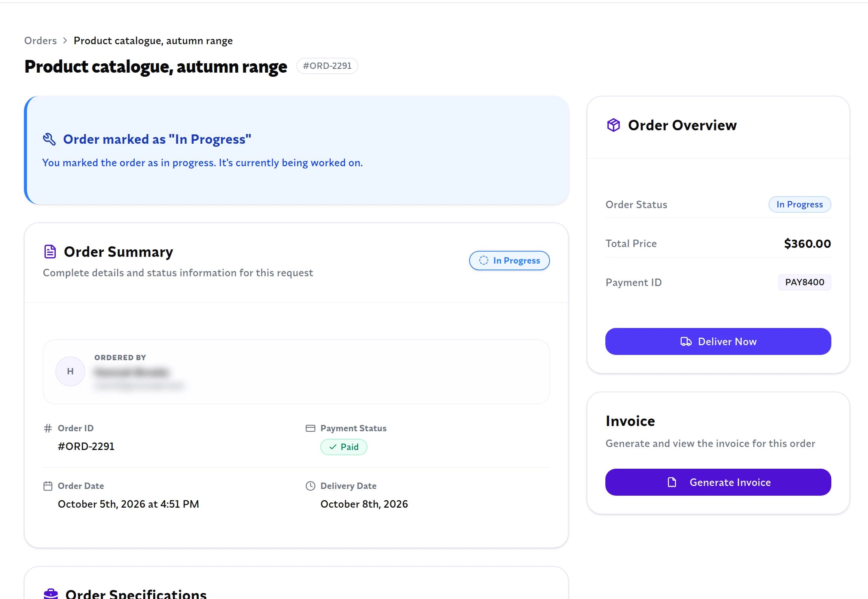Click the Order Specifications briefcase icon

tap(51, 593)
